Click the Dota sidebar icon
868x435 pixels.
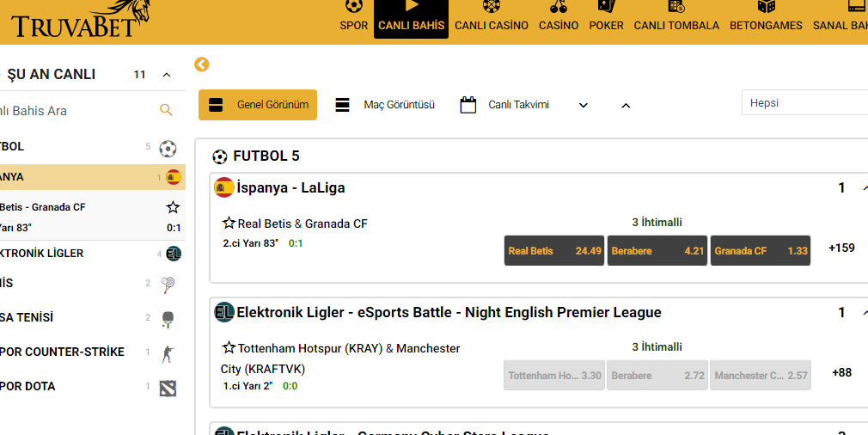point(168,389)
